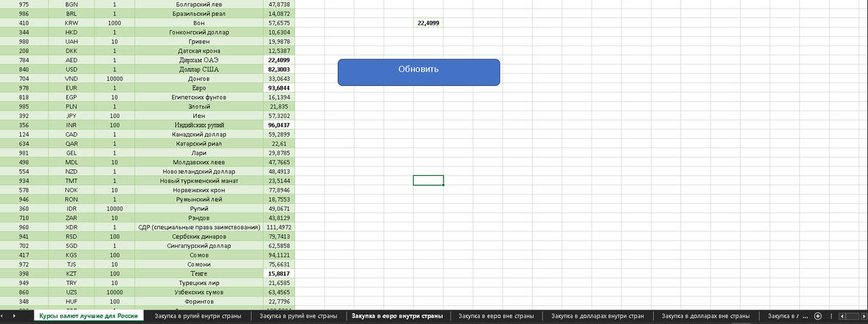
Task: Select the 'Гонконгский доллар' cell
Action: point(199,33)
